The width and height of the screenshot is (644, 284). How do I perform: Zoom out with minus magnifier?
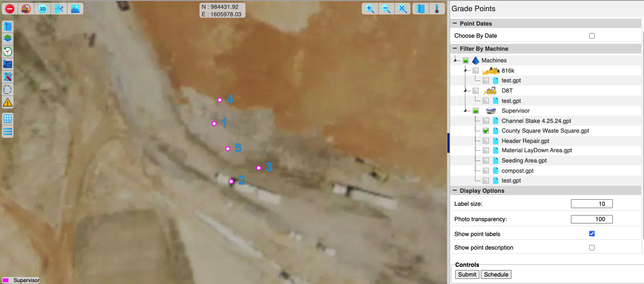[x=386, y=9]
